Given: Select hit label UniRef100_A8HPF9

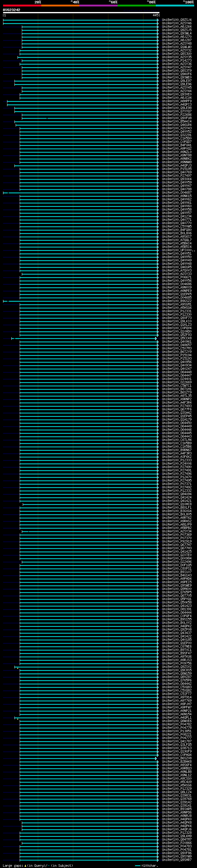Looking at the screenshot, I should (177, 101).
